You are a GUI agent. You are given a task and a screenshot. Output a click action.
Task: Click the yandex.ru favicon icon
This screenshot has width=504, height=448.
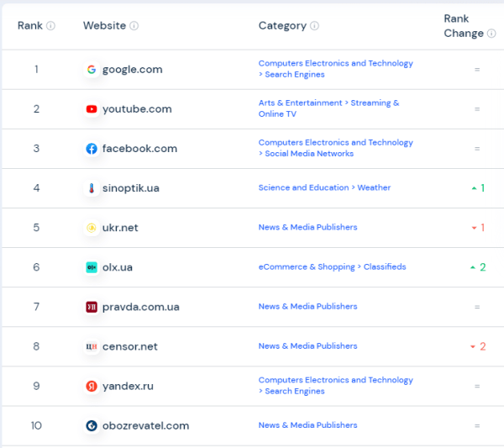92,386
